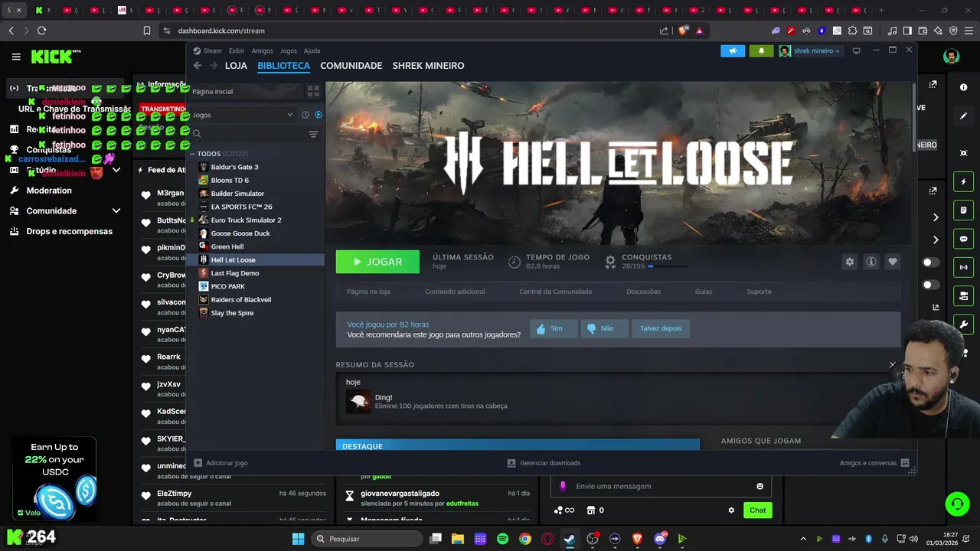980x551 pixels.
Task: Click the Envie uma mensagem chat field
Action: [x=660, y=486]
